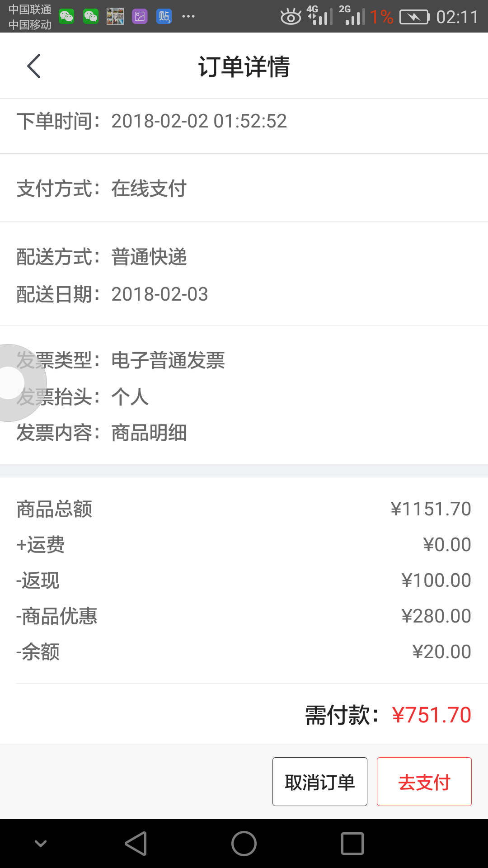
Task: Tap 去支付 to pay for the order
Action: [424, 782]
